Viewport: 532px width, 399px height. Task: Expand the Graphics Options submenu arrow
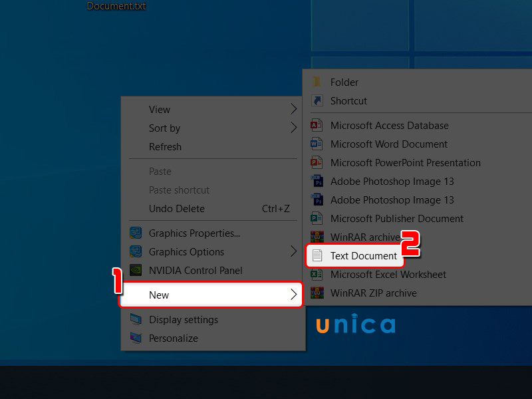293,252
